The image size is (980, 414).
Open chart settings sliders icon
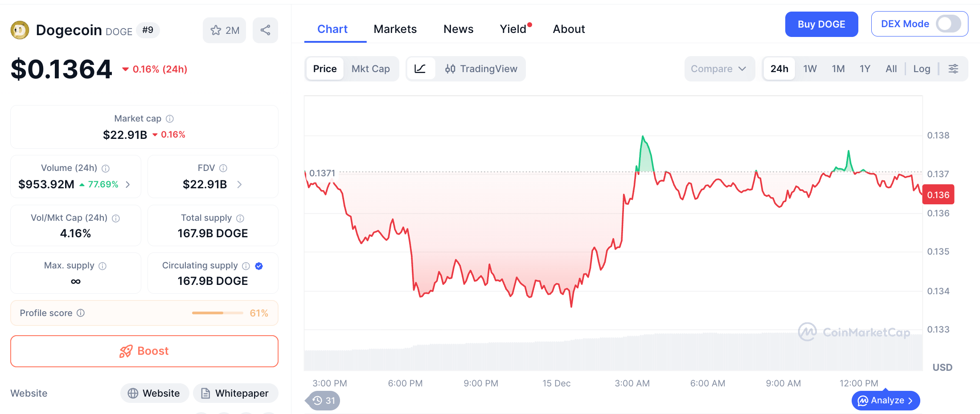tap(954, 69)
